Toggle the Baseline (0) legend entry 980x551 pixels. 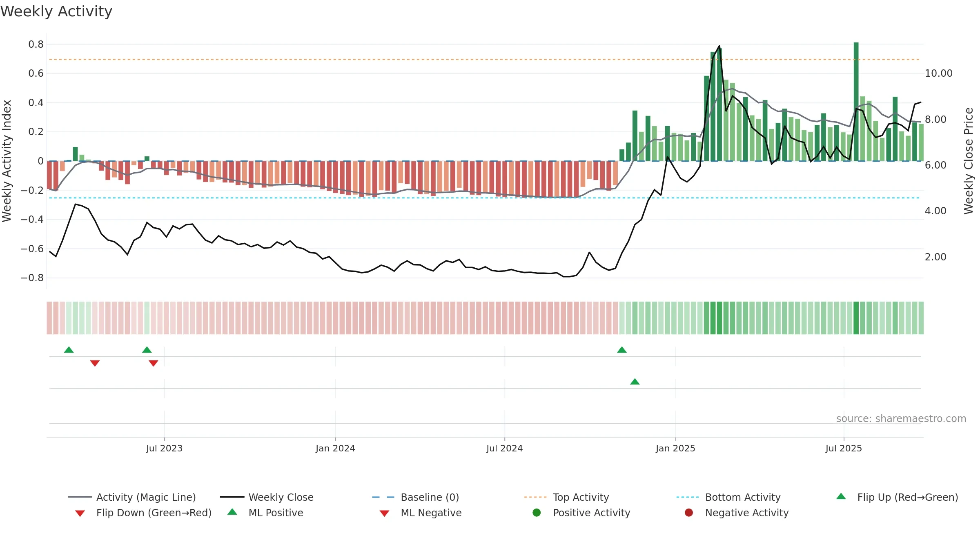click(416, 497)
